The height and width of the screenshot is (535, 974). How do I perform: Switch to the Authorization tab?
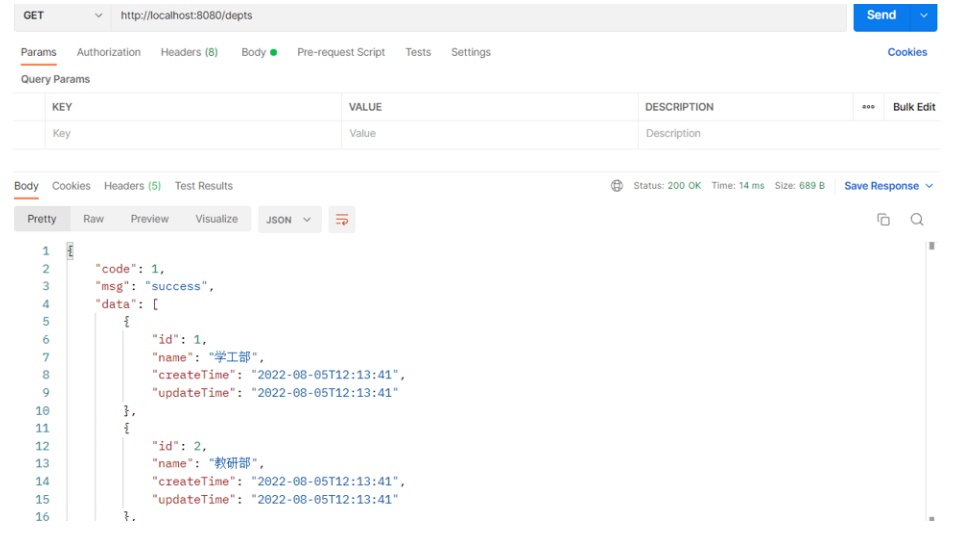109,52
